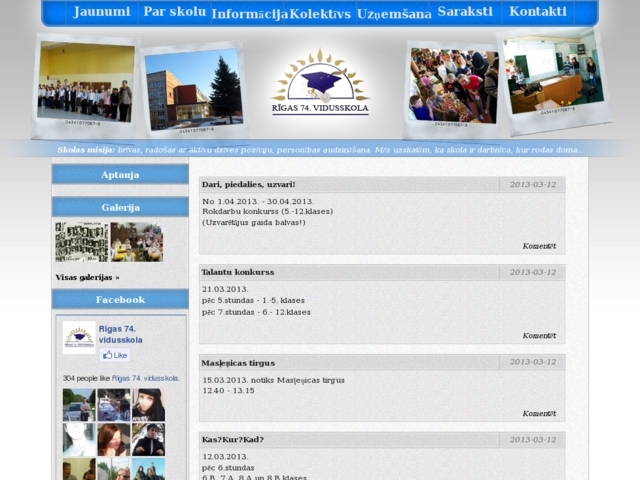Open the classroom photo gallery thumbnail
The width and height of the screenshot is (640, 480).
click(137, 242)
